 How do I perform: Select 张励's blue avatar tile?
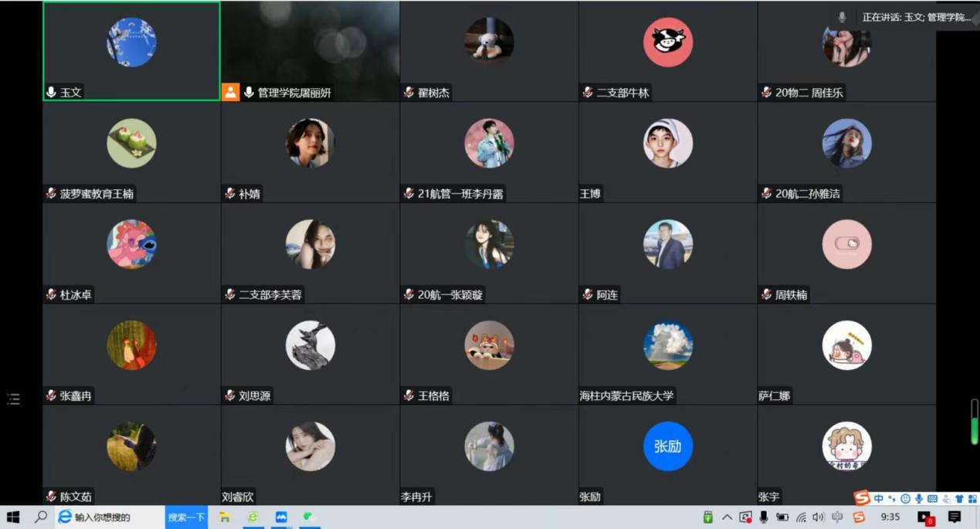(x=667, y=446)
